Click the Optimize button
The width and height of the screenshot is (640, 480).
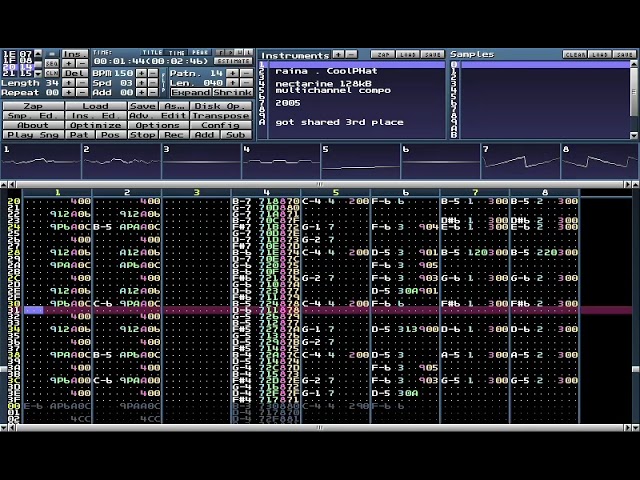[x=96, y=125]
